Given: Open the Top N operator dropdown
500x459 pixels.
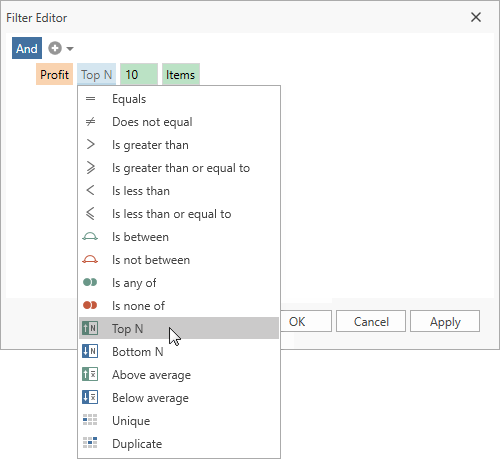Looking at the screenshot, I should tap(96, 74).
